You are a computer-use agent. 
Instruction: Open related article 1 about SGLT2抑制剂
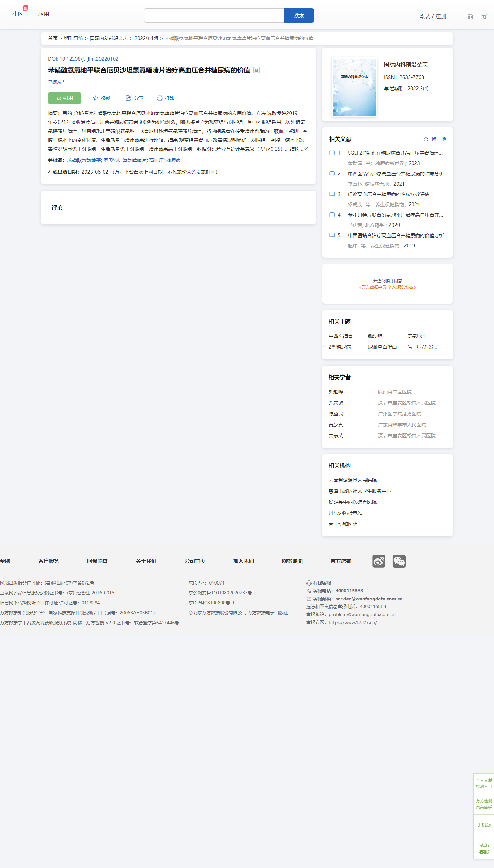point(395,153)
